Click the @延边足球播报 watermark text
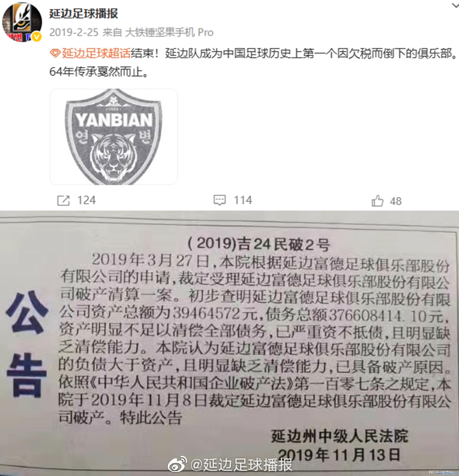Viewport: 459px width, 476px height. point(241,465)
